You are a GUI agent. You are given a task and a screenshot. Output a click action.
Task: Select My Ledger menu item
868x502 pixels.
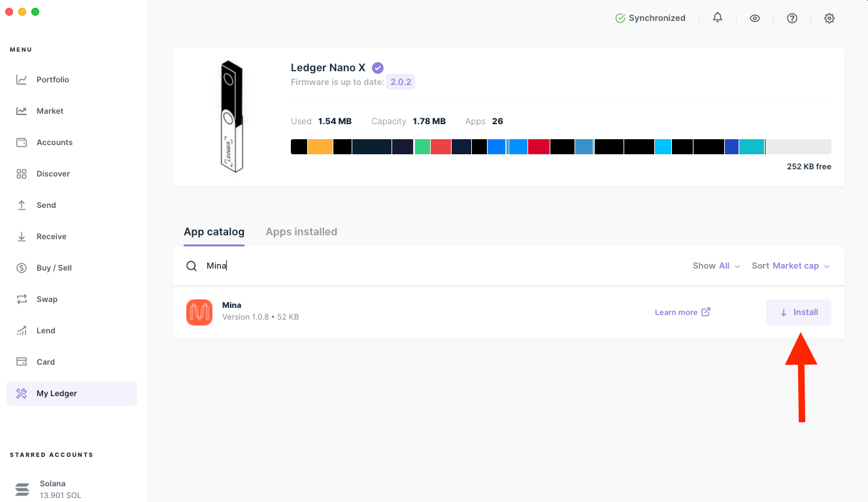(x=72, y=393)
